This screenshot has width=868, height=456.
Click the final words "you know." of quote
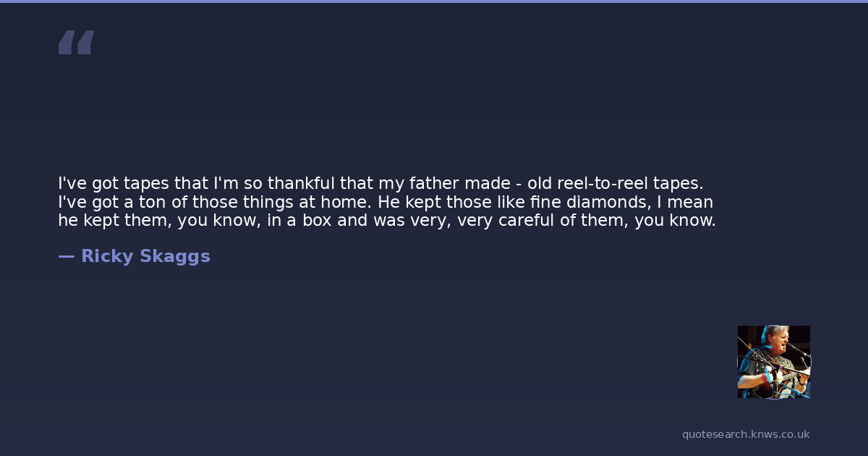[675, 220]
